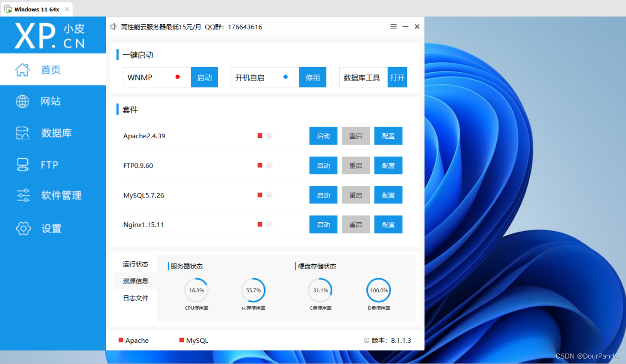Open the WNMP suite selector box
The width and height of the screenshot is (626, 364).
coord(157,78)
